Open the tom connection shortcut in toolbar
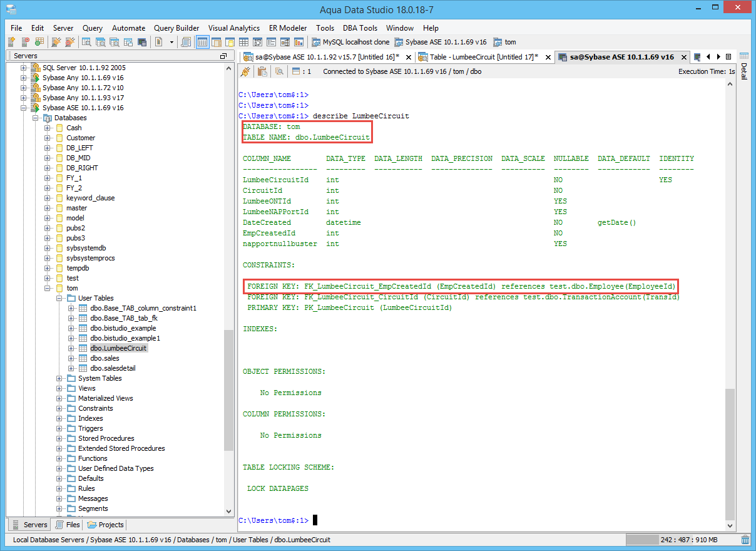Screen dimensions: 756x551 [504, 42]
